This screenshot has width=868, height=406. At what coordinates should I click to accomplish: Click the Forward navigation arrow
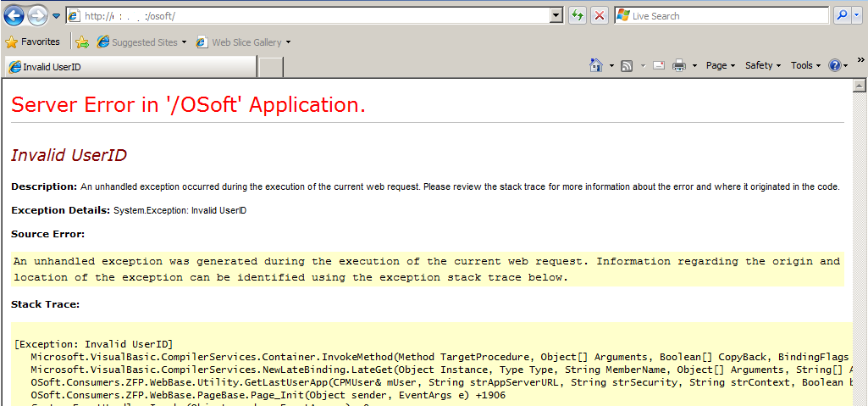37,15
